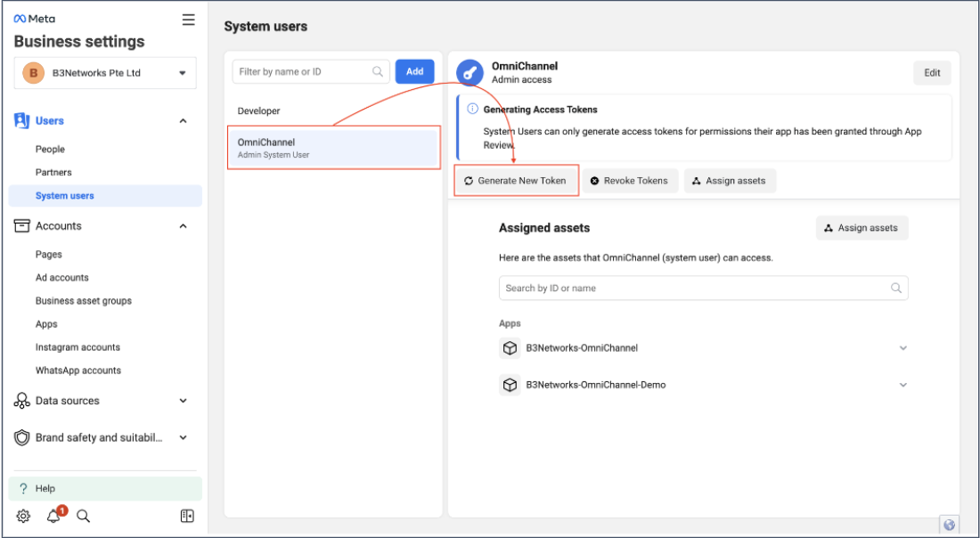Image resolution: width=980 pixels, height=538 pixels.
Task: Click the Help button in sidebar
Action: point(105,489)
